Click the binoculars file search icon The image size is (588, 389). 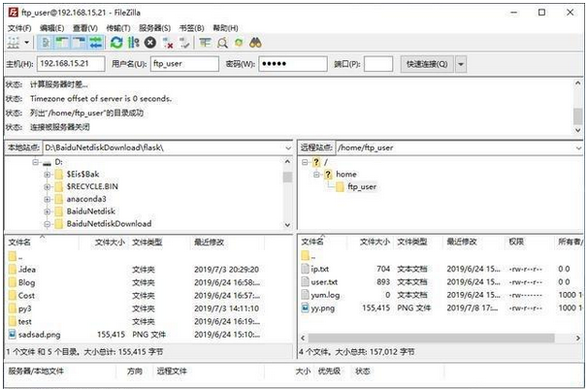click(x=256, y=44)
